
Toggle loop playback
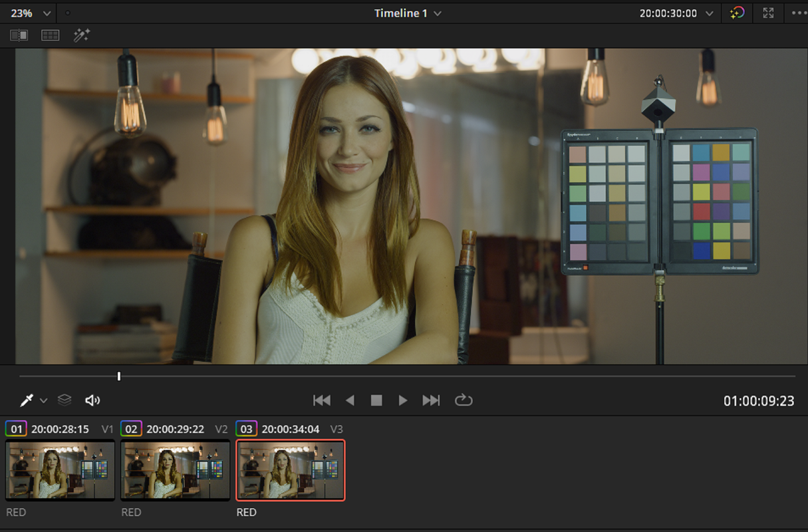(464, 400)
